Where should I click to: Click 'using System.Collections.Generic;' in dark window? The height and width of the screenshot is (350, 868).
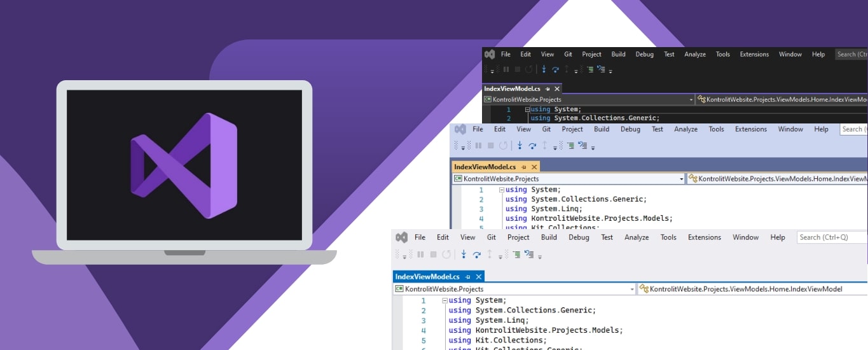pos(595,118)
